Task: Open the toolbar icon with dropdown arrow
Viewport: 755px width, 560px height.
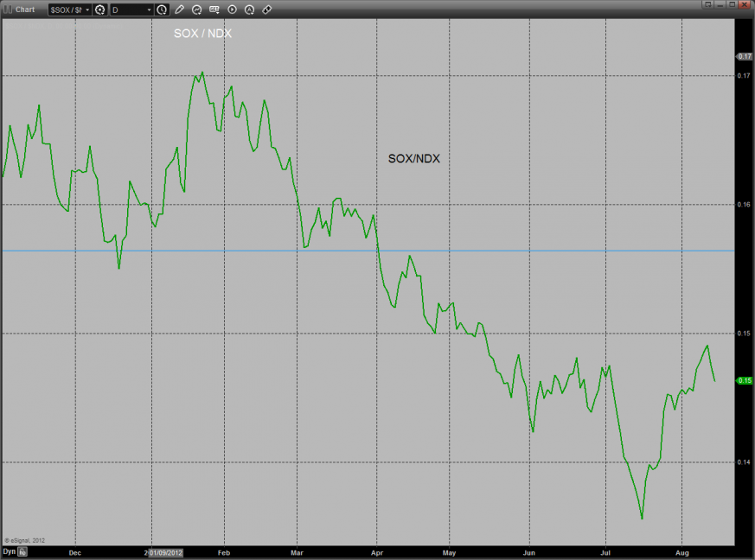Action: tap(214, 10)
